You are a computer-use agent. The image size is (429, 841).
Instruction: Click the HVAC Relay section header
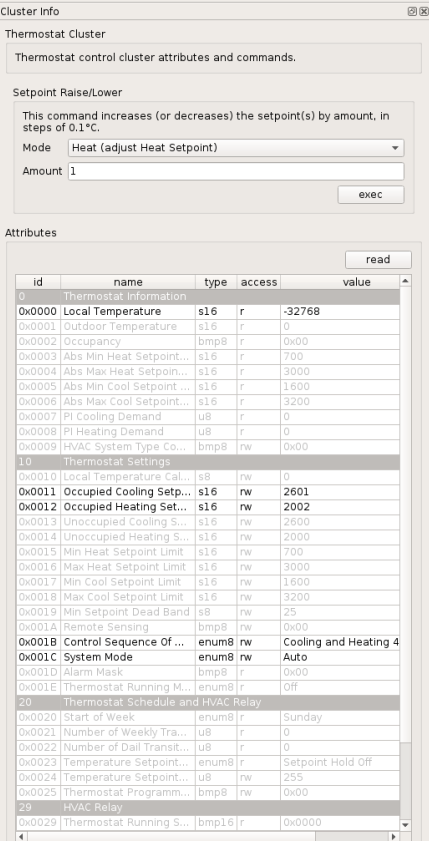click(x=208, y=807)
